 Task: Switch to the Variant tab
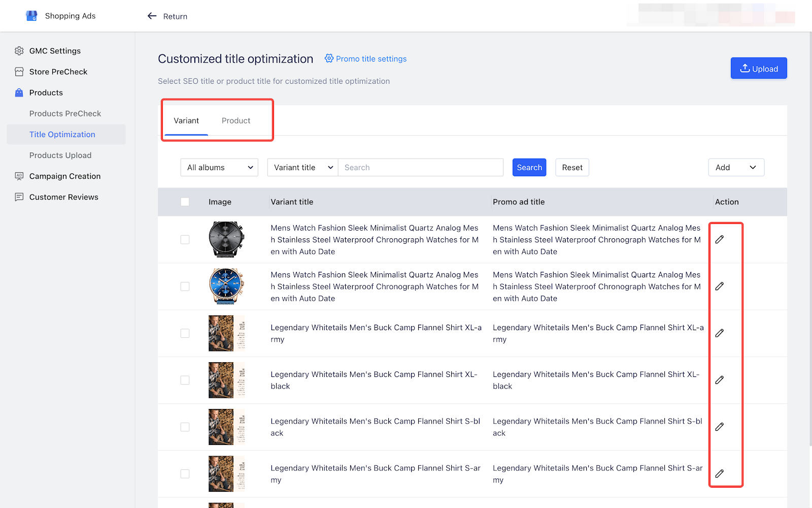(186, 120)
